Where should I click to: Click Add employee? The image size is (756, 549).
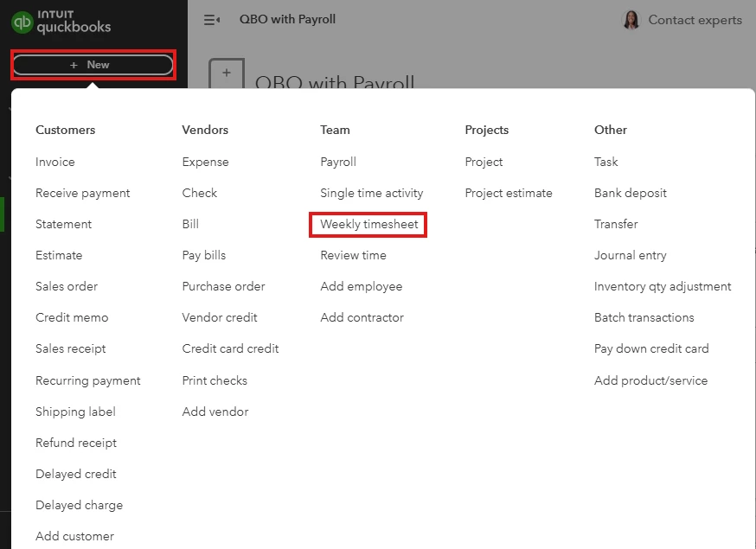(x=362, y=287)
